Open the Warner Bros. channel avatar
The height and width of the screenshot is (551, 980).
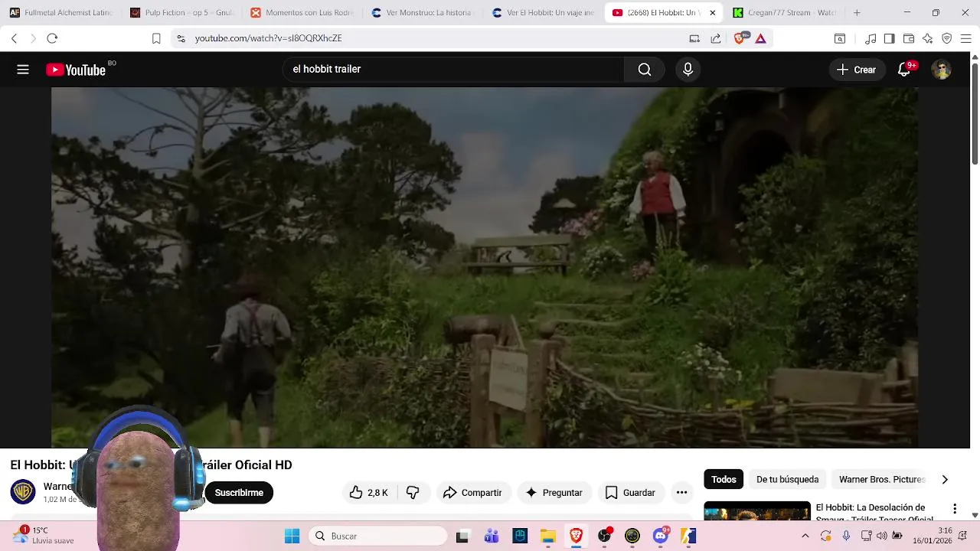pos(23,491)
